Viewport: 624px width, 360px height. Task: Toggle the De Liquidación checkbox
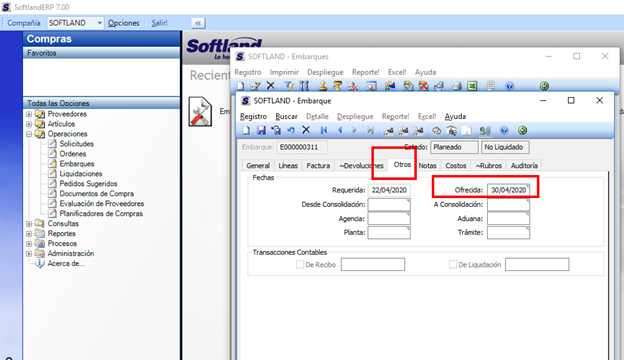point(453,265)
